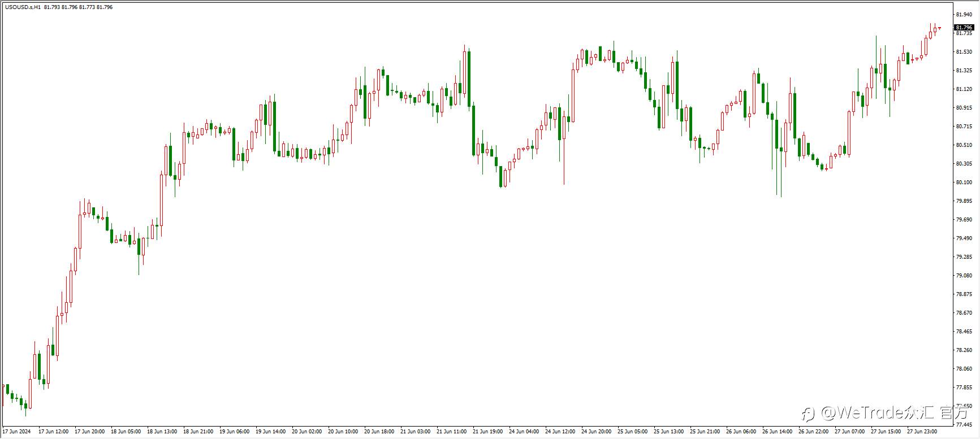This screenshot has height=439, width=980.
Task: Click the 20 Jun 02:00 time label
Action: [307, 432]
